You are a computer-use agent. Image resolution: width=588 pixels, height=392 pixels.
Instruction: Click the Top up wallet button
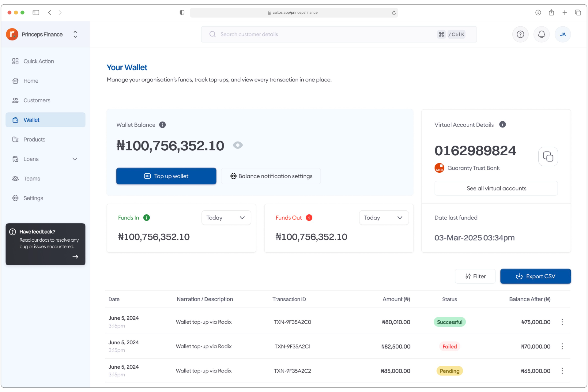[166, 176]
